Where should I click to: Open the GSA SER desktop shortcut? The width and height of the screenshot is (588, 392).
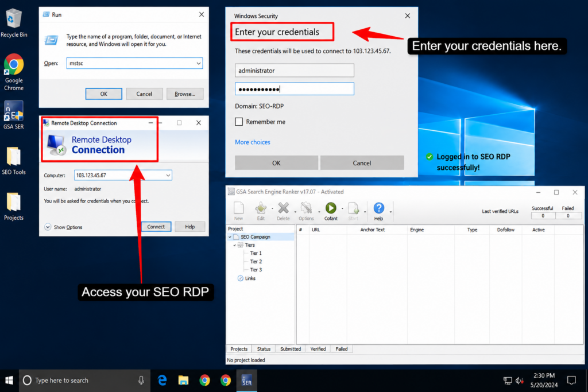14,115
